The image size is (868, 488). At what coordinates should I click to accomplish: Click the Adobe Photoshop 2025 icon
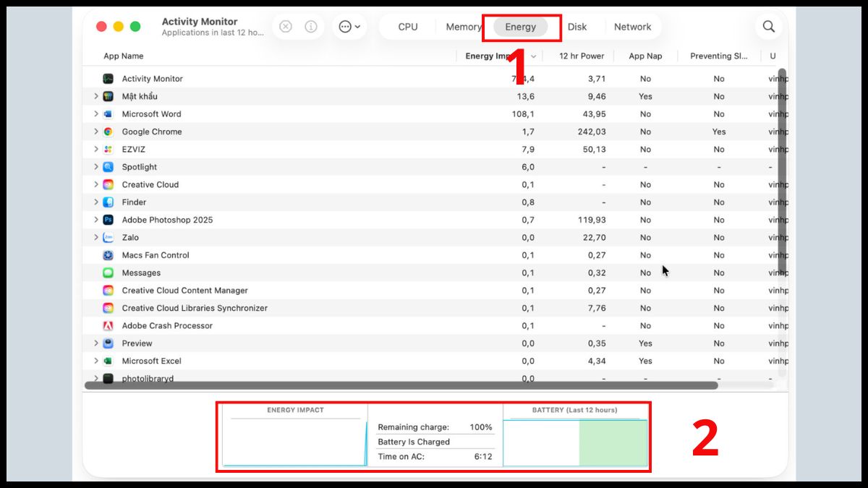tap(108, 220)
